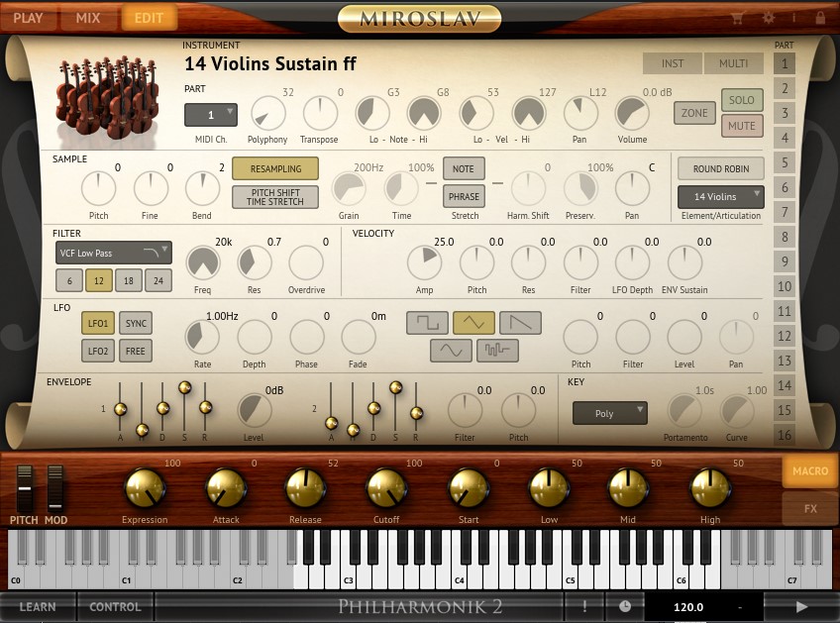Select LFO1
This screenshot has width=840, height=623.
pyautogui.click(x=98, y=323)
